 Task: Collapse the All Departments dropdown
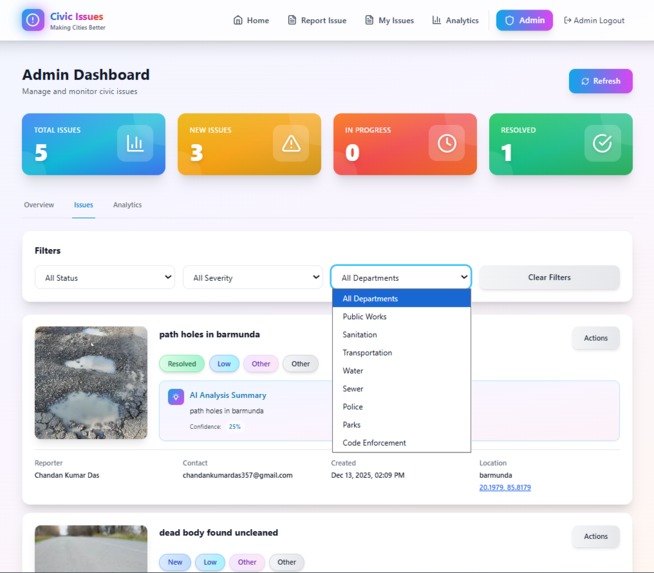coord(401,277)
